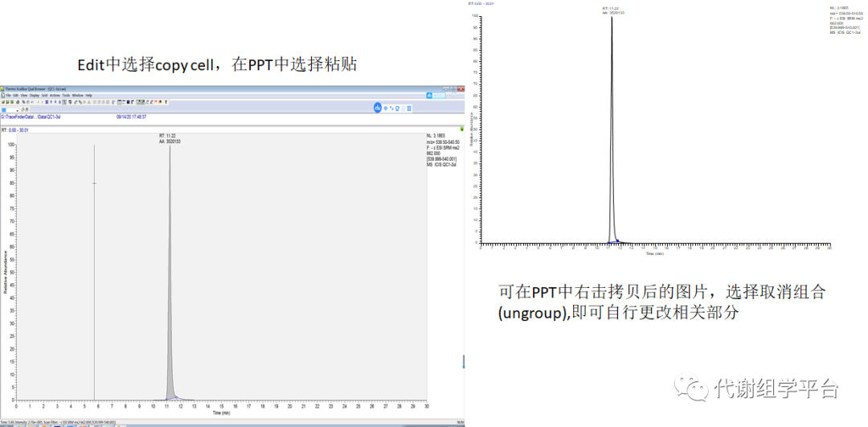The height and width of the screenshot is (427, 868).
Task: Click the blue lock icon near top right
Action: point(429,95)
